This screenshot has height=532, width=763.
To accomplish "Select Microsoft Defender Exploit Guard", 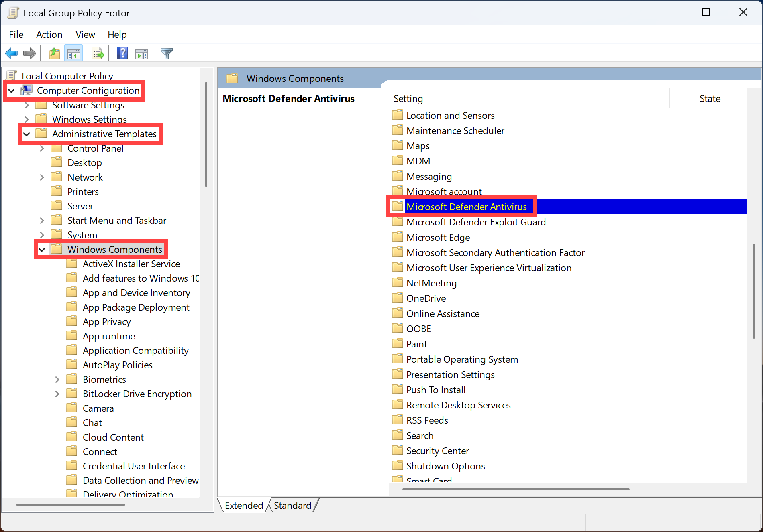I will pyautogui.click(x=476, y=222).
